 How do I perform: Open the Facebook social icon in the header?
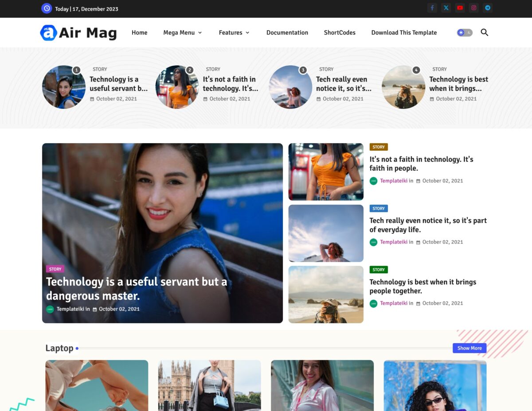(432, 8)
